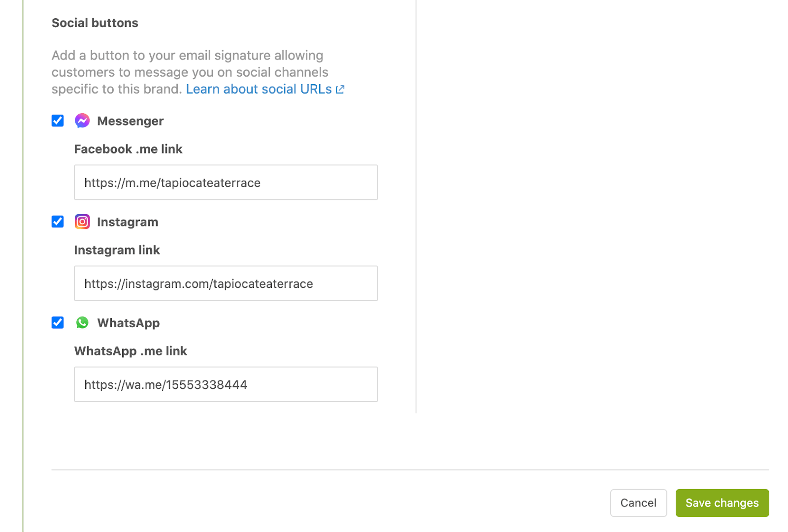Edit the WhatsApp .me link field
This screenshot has width=788, height=532.
click(x=226, y=384)
